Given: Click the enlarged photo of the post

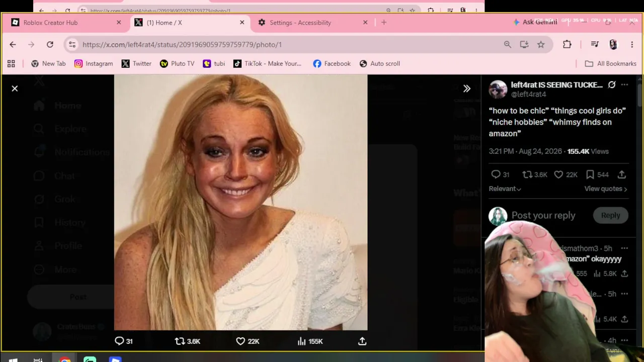Looking at the screenshot, I should click(x=240, y=203).
